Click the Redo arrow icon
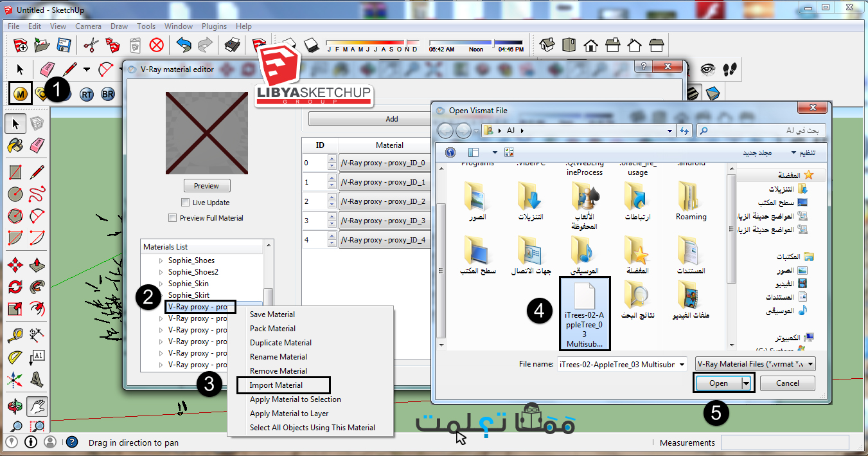Screen dimensions: 868x456 tap(205, 45)
